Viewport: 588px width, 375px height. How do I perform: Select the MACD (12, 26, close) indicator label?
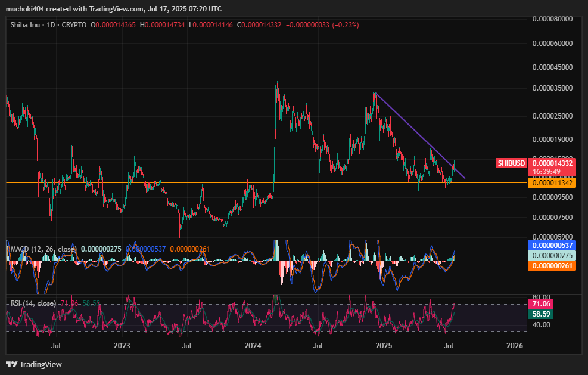coord(43,248)
